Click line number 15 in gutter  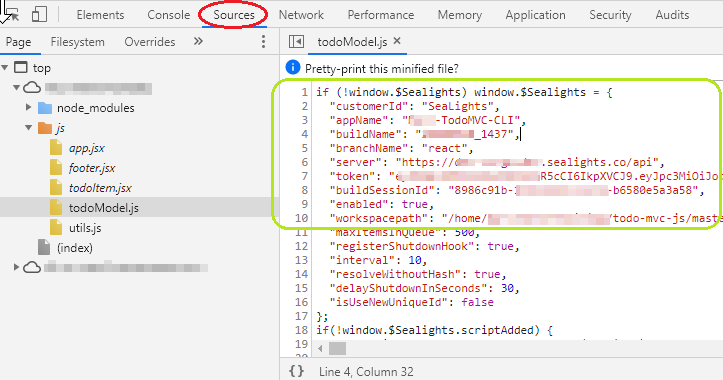click(x=301, y=288)
